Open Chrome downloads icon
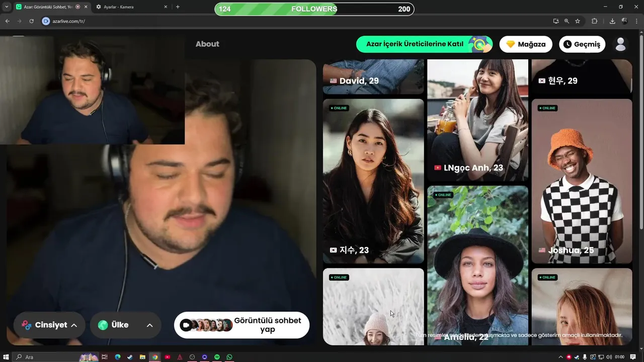644x362 pixels. click(612, 21)
